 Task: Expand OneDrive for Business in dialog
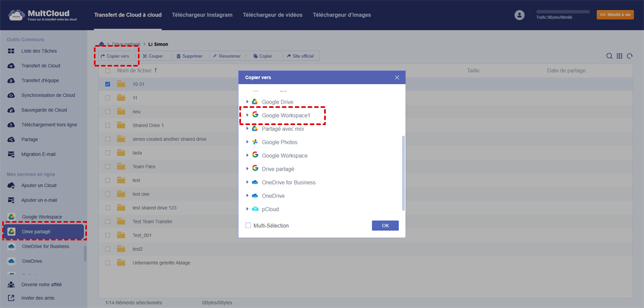tap(247, 182)
